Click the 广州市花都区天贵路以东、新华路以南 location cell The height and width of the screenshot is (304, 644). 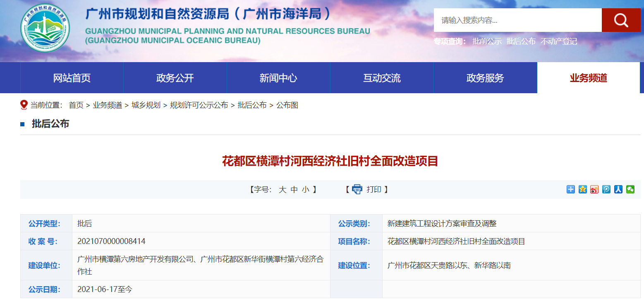(511, 265)
